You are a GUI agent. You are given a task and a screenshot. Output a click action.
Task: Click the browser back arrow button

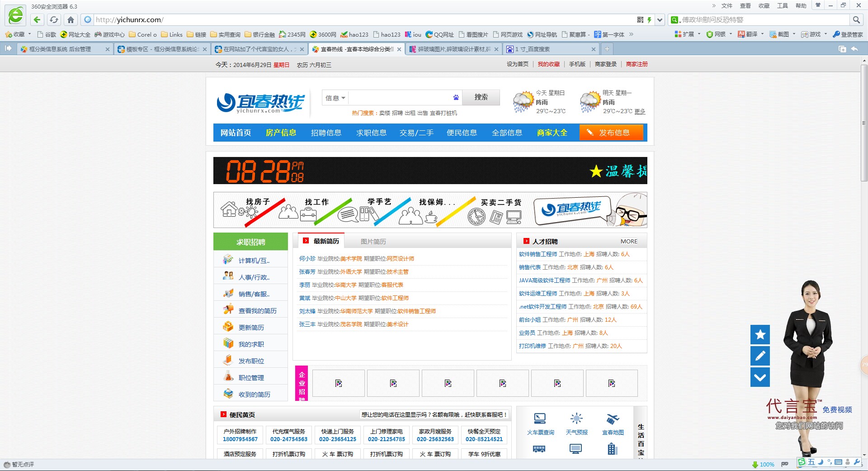[37, 20]
